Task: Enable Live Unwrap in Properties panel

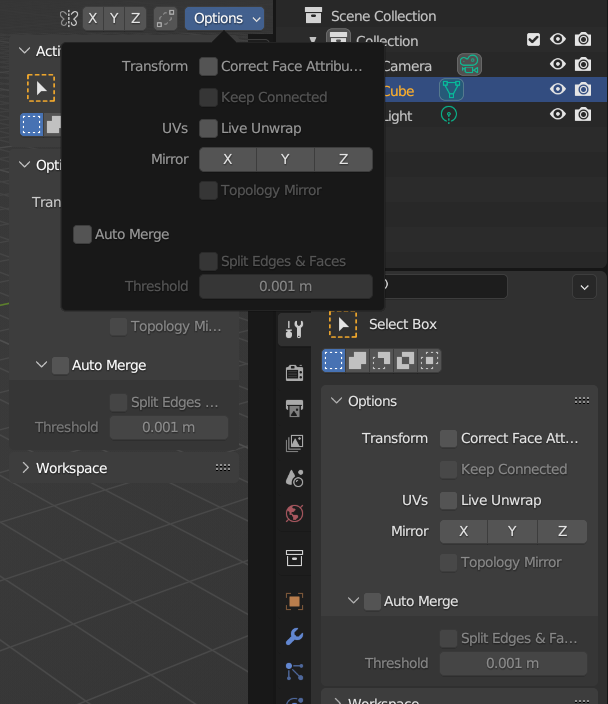Action: point(448,500)
